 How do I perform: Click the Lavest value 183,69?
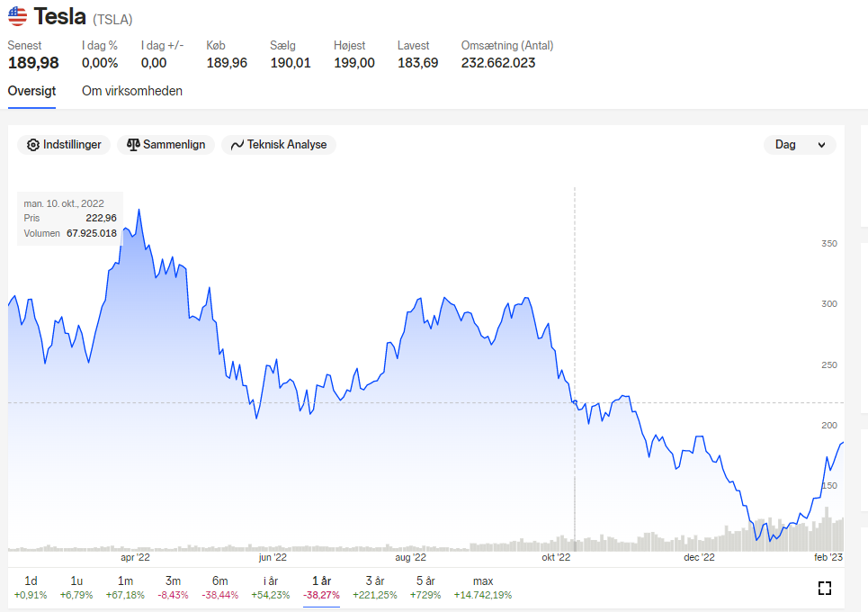pos(418,63)
